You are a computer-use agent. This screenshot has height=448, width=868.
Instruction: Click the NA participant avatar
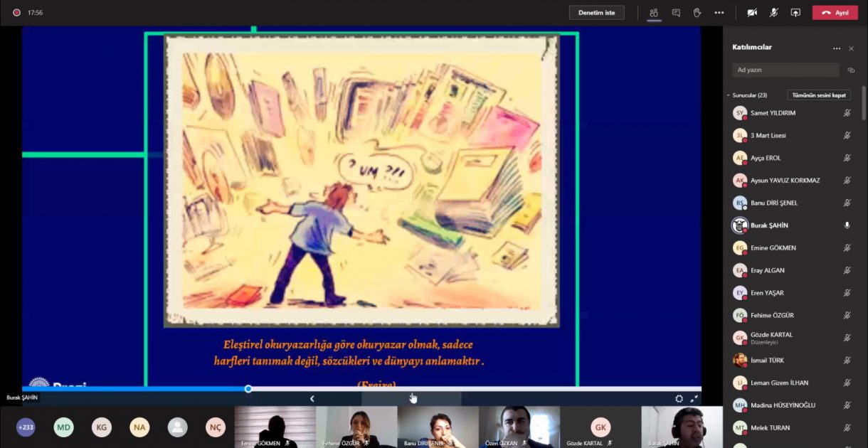[x=139, y=427]
